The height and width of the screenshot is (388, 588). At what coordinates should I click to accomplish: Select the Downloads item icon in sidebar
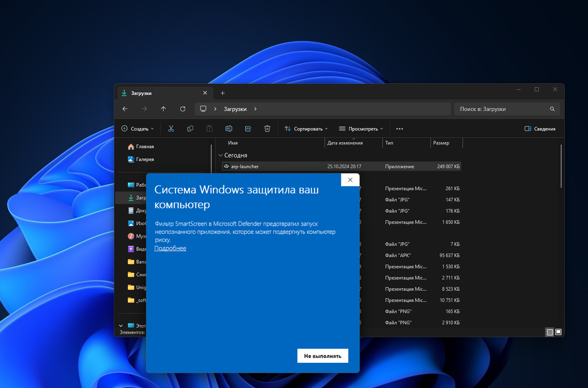(x=131, y=198)
